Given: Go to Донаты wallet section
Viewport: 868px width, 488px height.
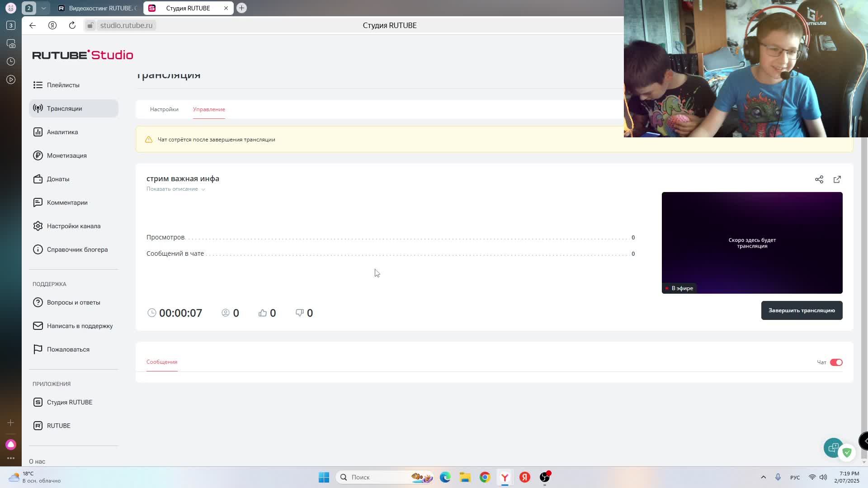Looking at the screenshot, I should [58, 179].
